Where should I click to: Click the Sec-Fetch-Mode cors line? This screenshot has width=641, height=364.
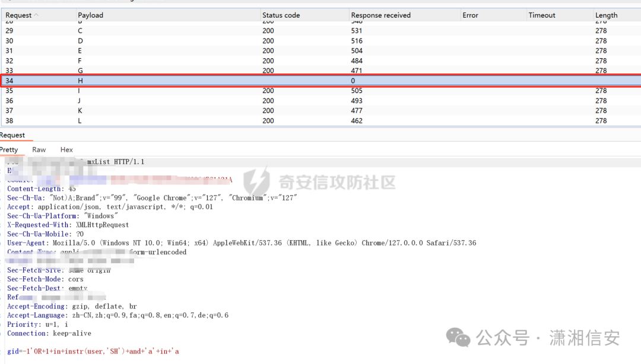[x=45, y=279]
